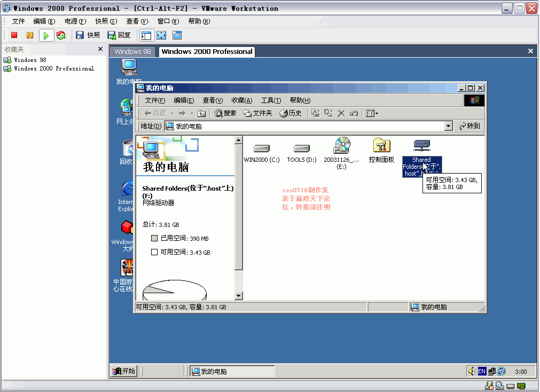Open the VMware 窗口(W) menu
Viewport: 540px width, 392px height.
click(168, 21)
